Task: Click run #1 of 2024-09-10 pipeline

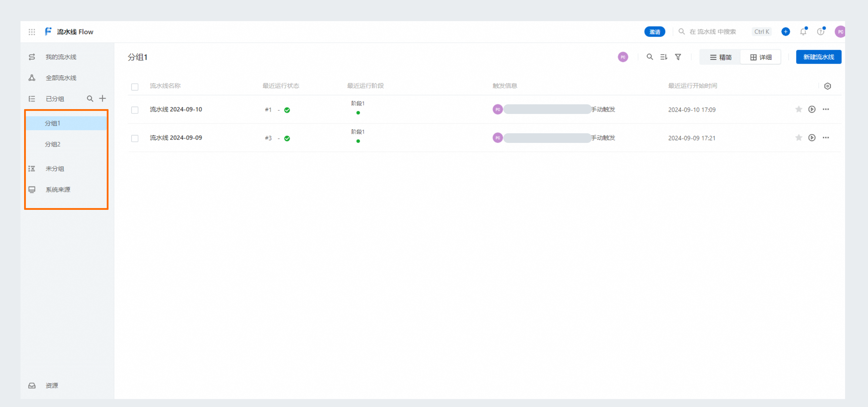Action: tap(268, 109)
